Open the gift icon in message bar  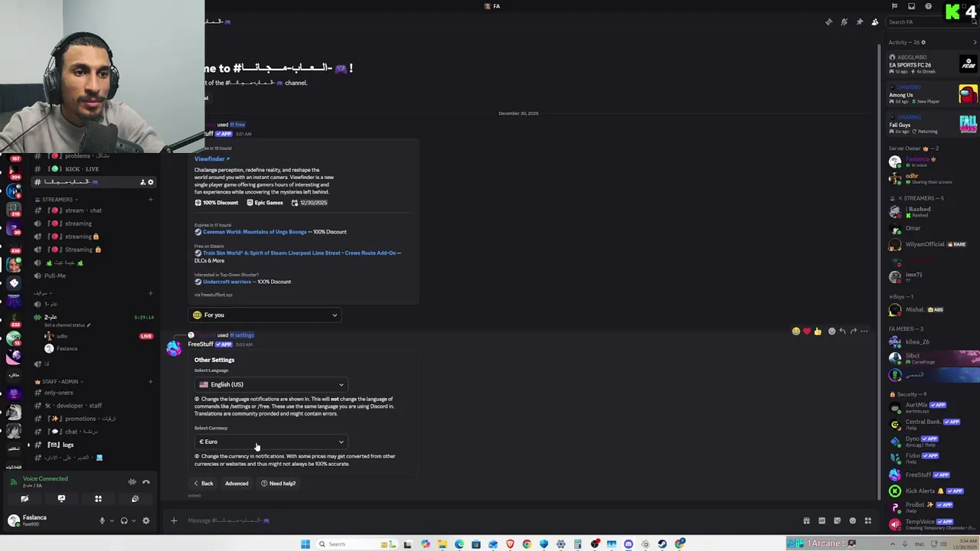(x=806, y=520)
